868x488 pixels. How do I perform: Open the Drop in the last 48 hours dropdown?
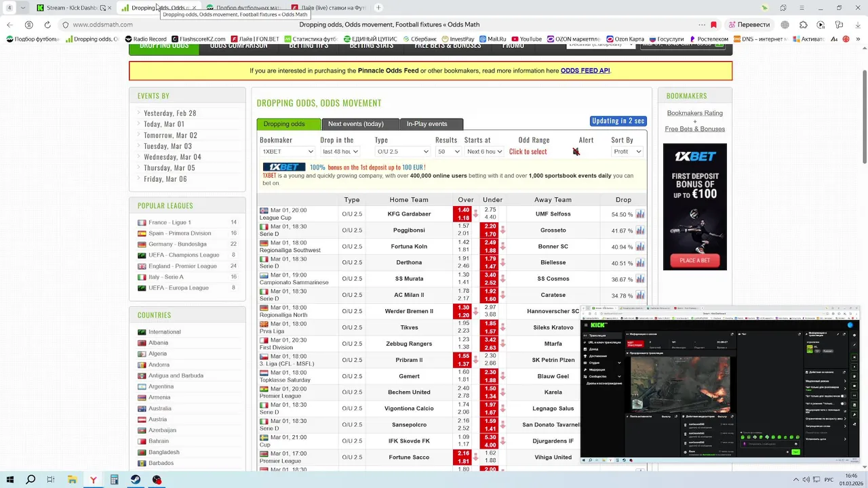coord(340,152)
